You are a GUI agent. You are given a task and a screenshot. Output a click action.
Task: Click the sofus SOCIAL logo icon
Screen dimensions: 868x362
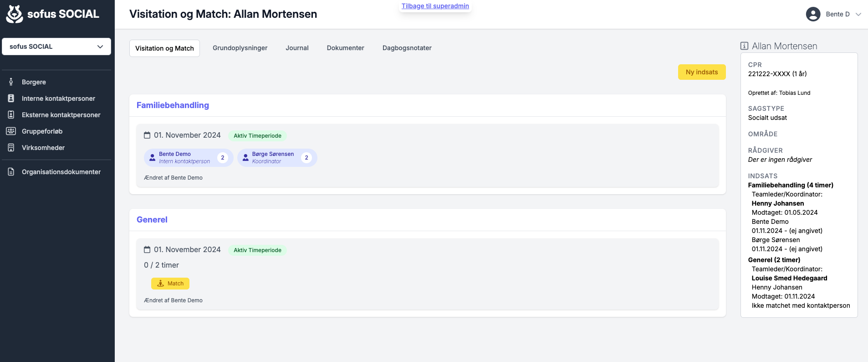click(x=15, y=14)
